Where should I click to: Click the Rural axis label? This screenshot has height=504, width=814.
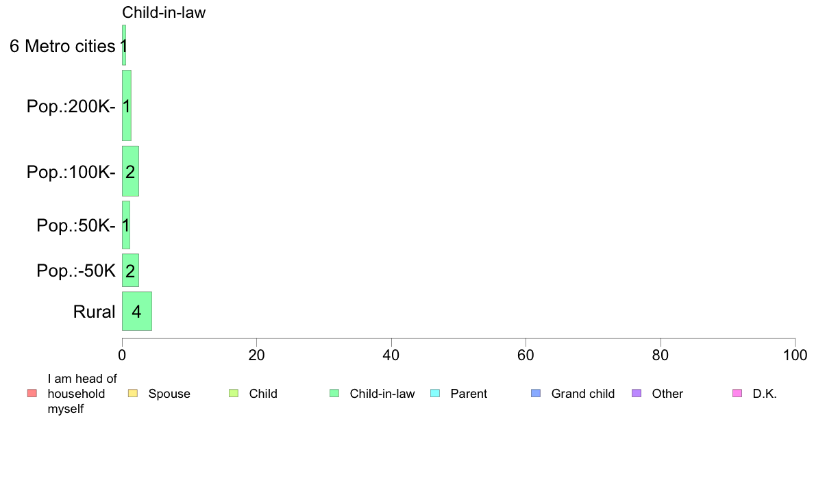tap(94, 312)
